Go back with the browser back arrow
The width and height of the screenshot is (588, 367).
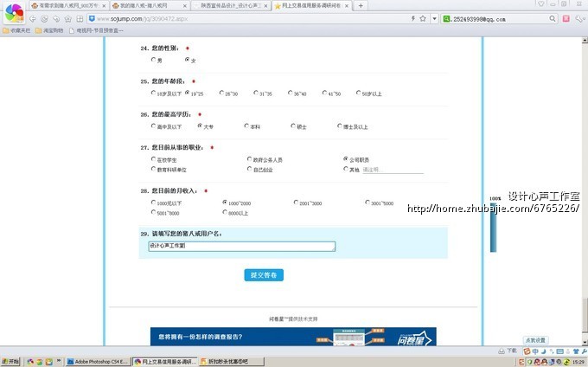(33, 19)
